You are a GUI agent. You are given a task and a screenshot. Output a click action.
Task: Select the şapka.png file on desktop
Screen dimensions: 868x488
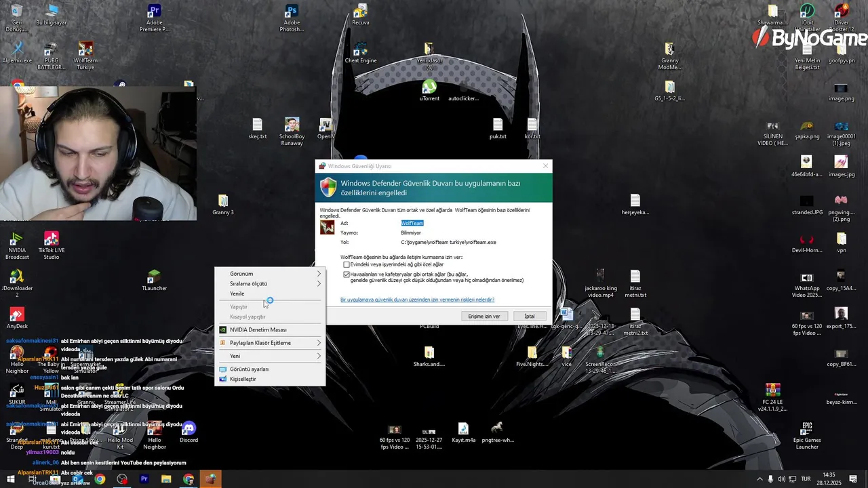click(x=807, y=129)
